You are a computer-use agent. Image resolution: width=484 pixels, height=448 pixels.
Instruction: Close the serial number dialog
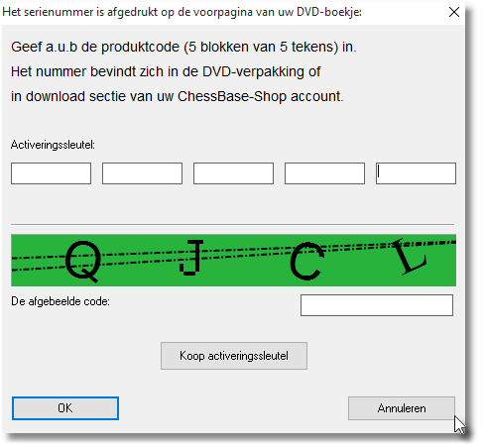(454, 12)
